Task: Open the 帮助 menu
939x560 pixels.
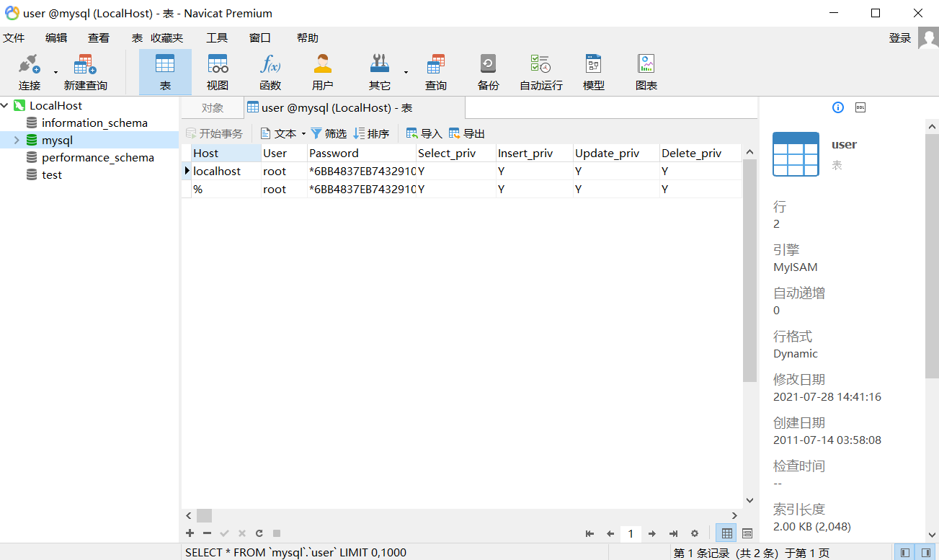Action: (308, 38)
